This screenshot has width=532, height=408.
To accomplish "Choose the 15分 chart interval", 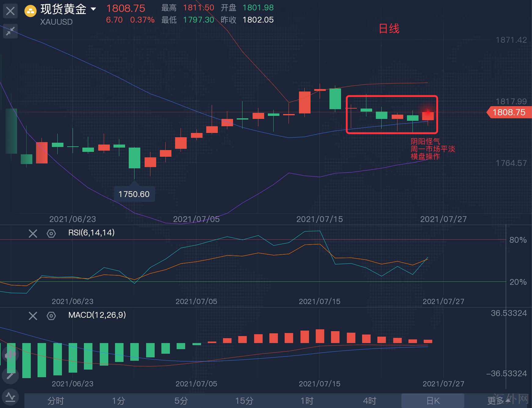I will (244, 400).
